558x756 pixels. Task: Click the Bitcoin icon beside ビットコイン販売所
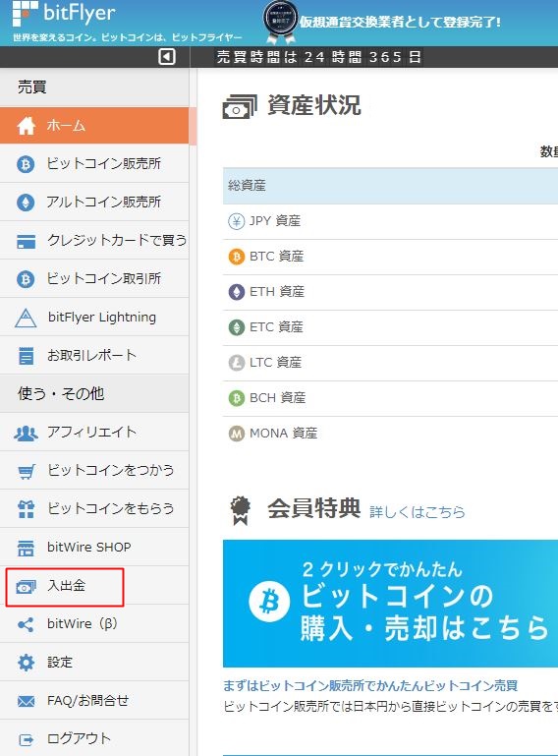pyautogui.click(x=26, y=164)
